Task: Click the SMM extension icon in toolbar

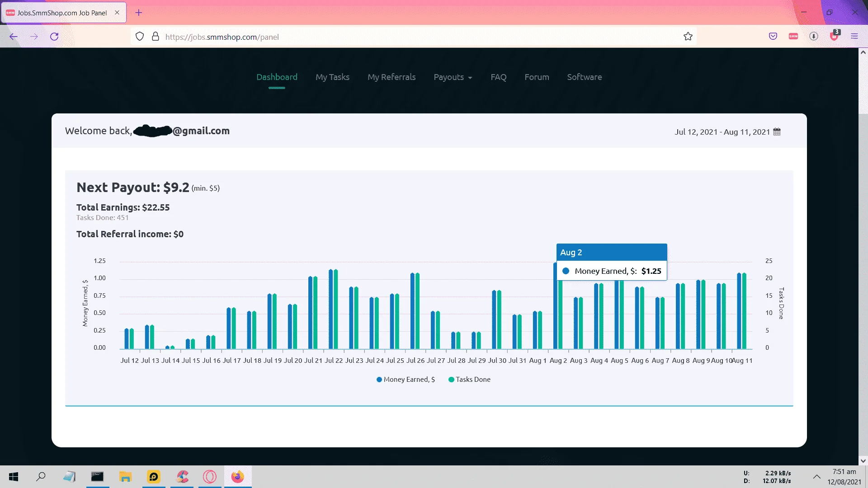Action: click(x=793, y=37)
